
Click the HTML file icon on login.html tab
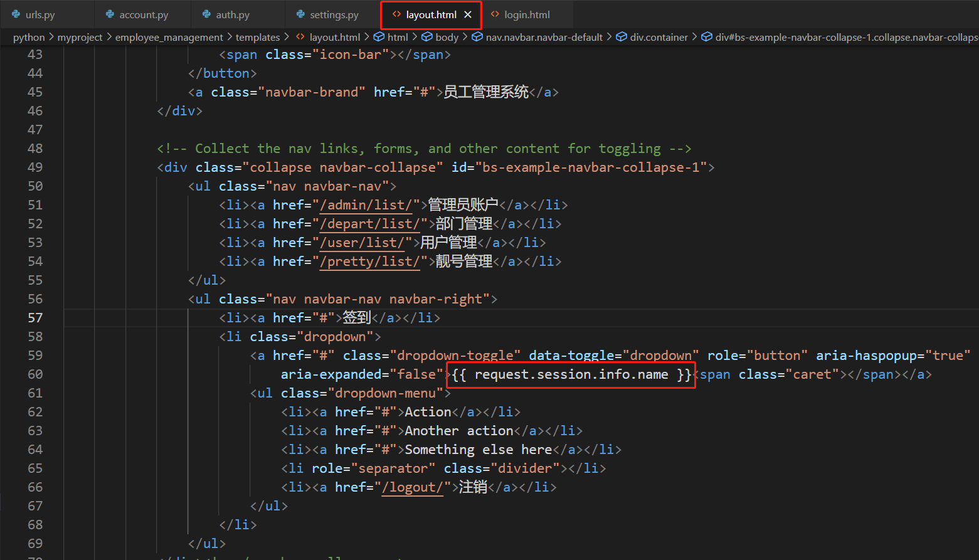pyautogui.click(x=495, y=14)
